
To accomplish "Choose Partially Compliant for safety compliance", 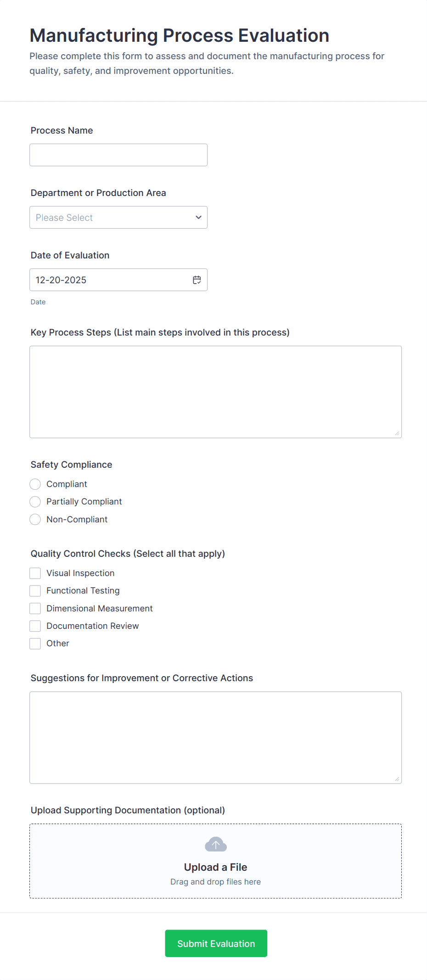I will 35,501.
